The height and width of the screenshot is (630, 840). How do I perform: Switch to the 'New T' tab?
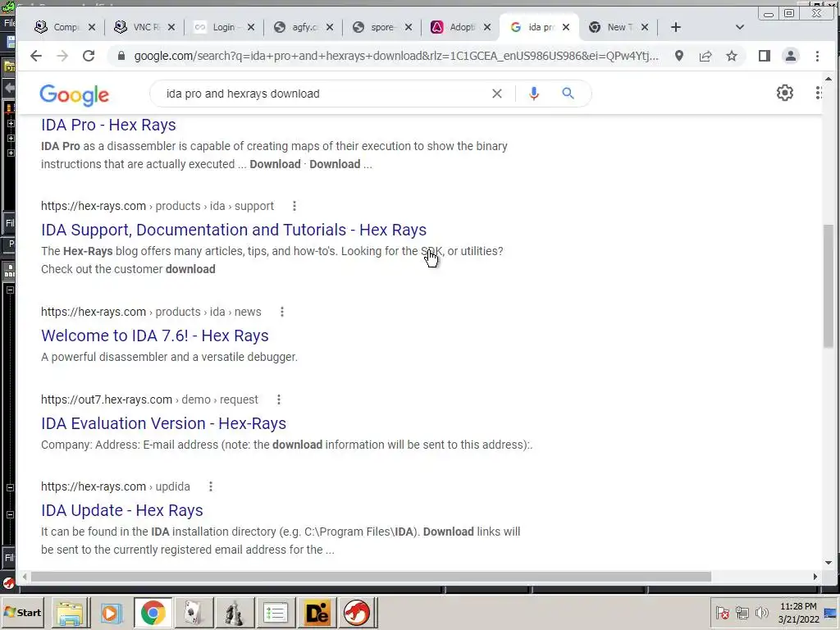click(619, 27)
